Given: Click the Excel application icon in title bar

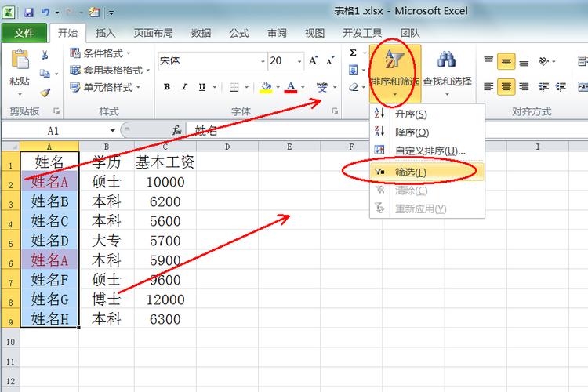Looking at the screenshot, I should tap(9, 13).
